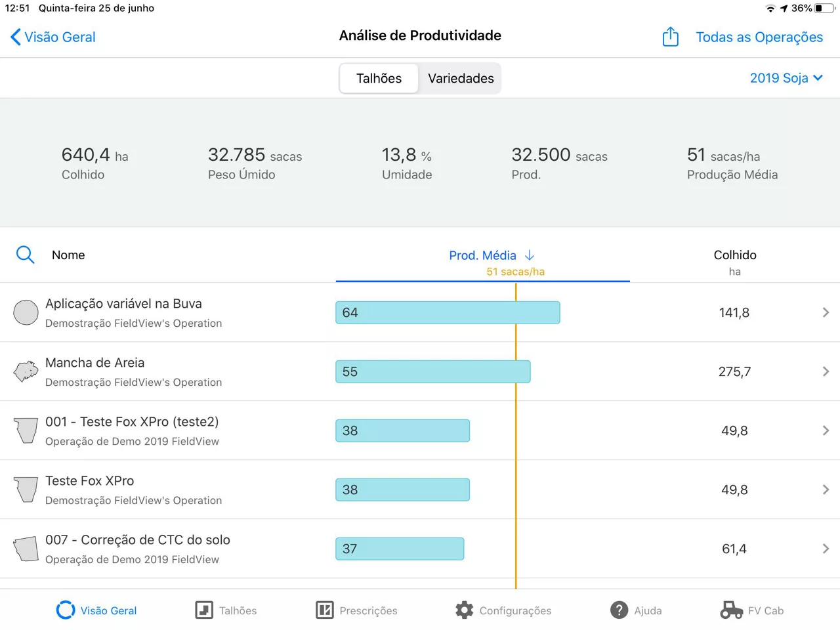Open Ajuda using the question mark icon

coord(636,610)
